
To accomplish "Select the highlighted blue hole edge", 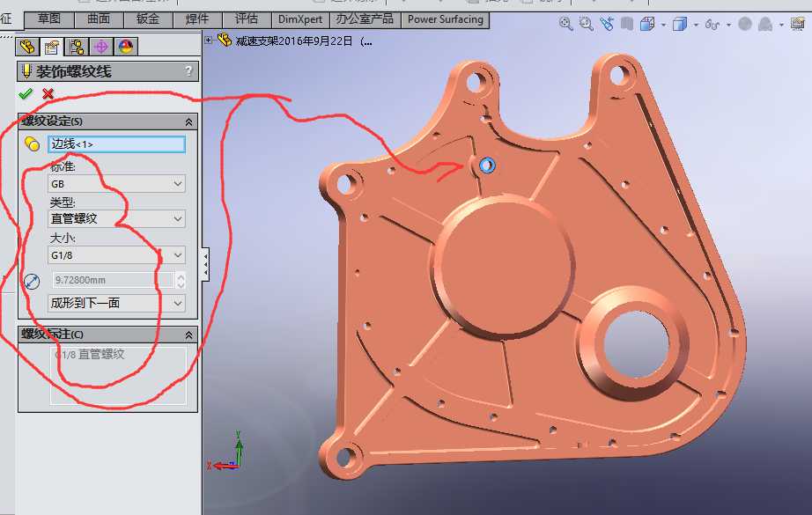I will [x=487, y=166].
